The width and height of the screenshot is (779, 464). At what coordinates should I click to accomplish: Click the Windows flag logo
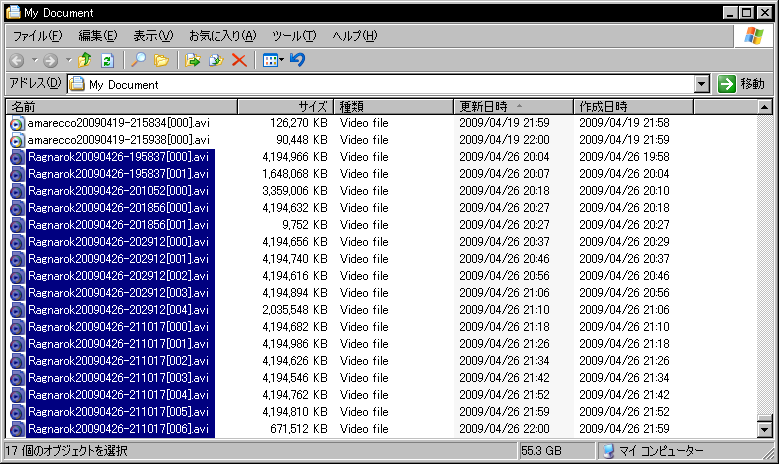[753, 36]
